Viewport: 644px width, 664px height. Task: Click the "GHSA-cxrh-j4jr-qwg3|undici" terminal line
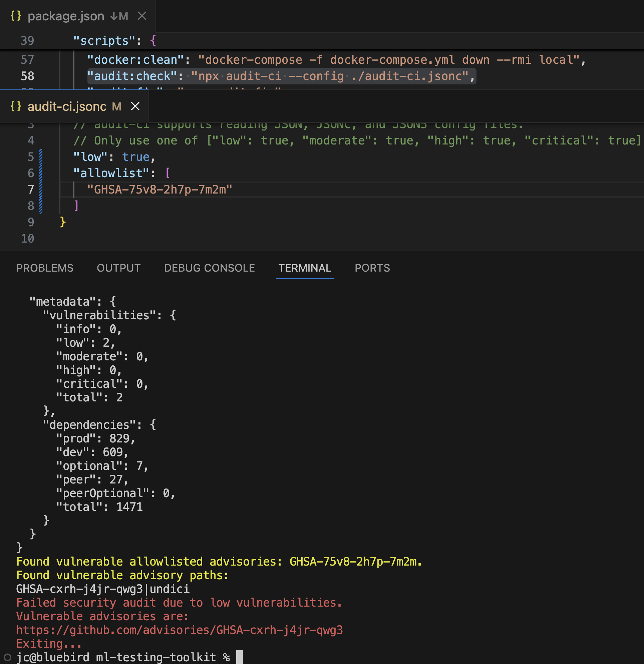(103, 589)
